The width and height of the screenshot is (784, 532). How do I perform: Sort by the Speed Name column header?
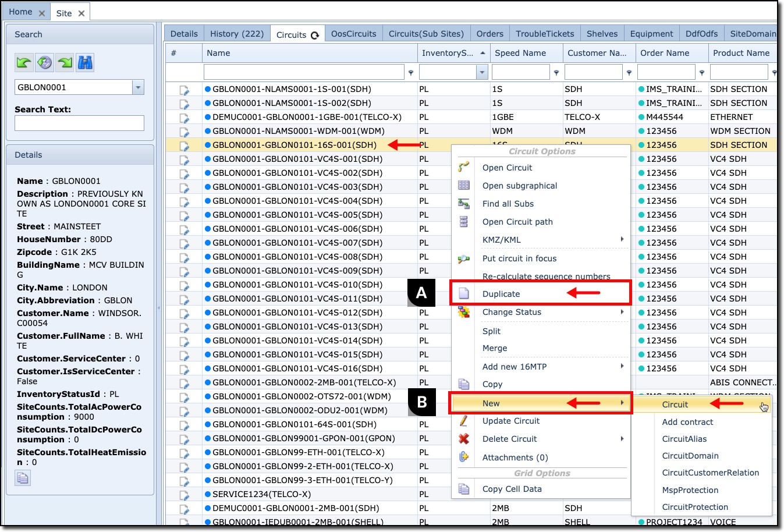(520, 53)
